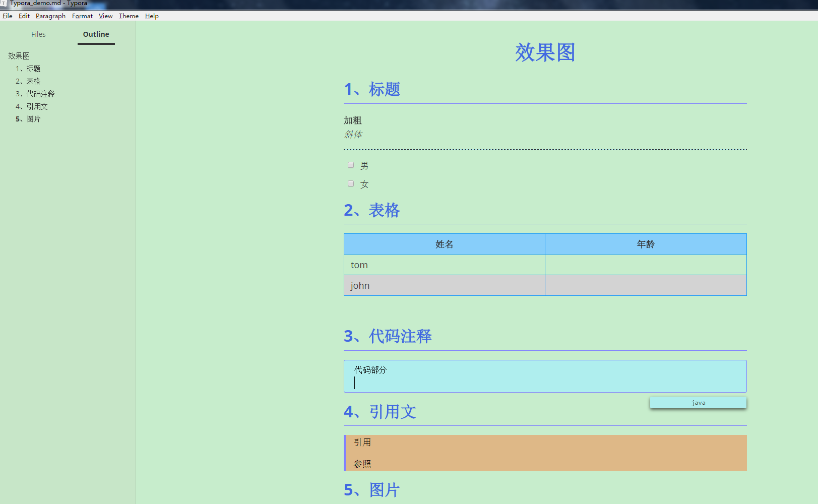Open the Edit menu

(24, 16)
